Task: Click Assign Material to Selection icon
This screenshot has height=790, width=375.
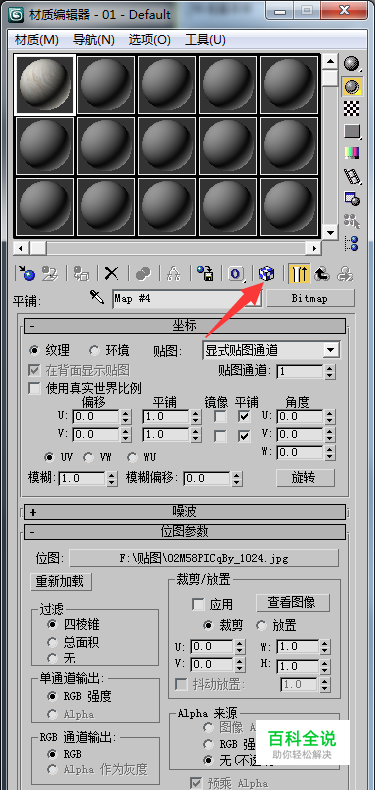Action: tap(81, 274)
